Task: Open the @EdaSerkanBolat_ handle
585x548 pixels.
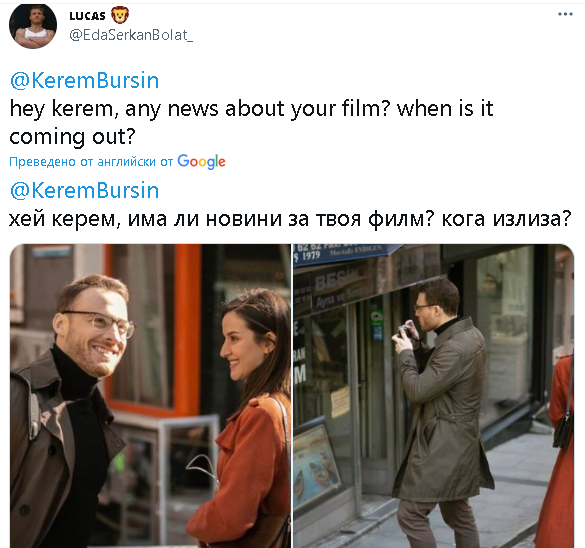Action: (x=131, y=35)
